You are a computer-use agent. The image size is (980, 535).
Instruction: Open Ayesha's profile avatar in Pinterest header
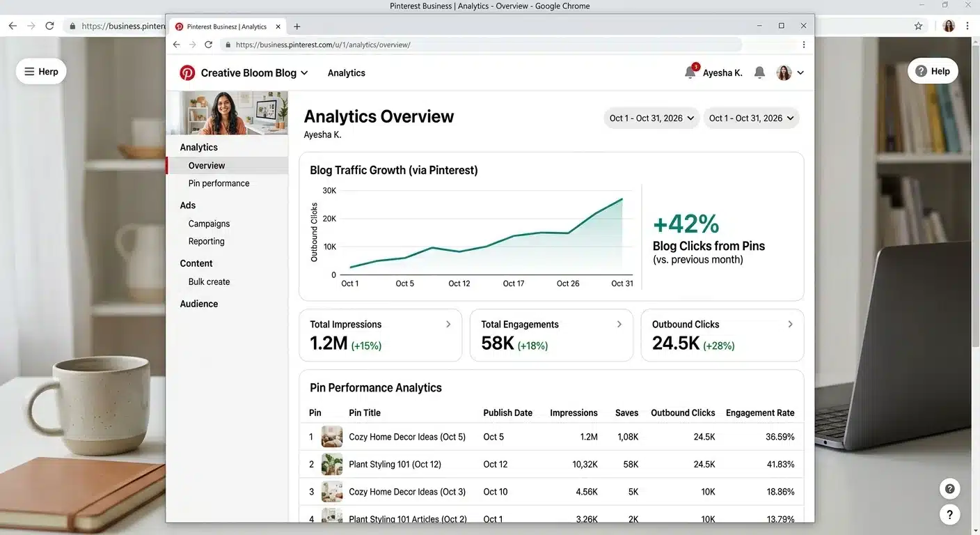pyautogui.click(x=784, y=72)
